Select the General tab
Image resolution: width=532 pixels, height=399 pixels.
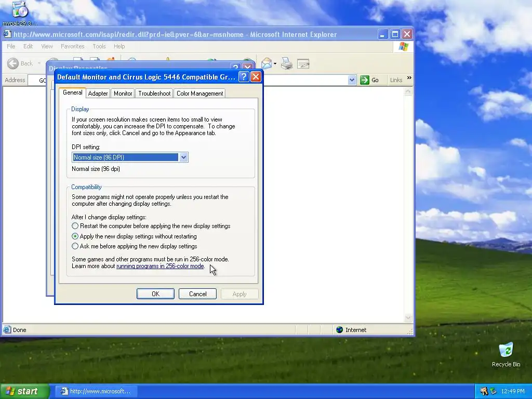(x=72, y=92)
